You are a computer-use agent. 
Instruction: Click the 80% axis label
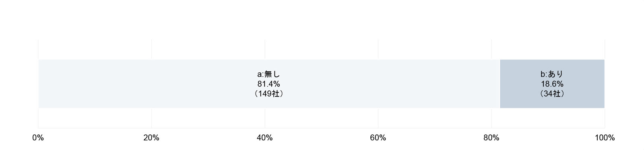tap(491, 138)
